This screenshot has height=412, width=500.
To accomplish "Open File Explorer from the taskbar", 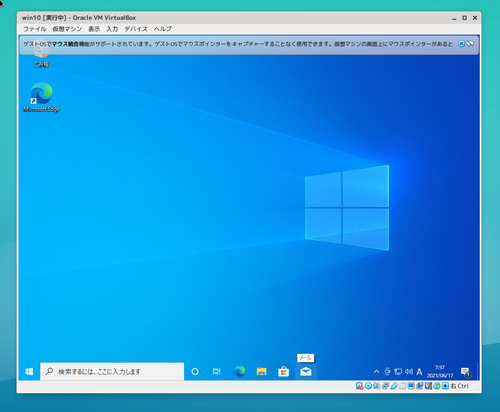I will 262,371.
